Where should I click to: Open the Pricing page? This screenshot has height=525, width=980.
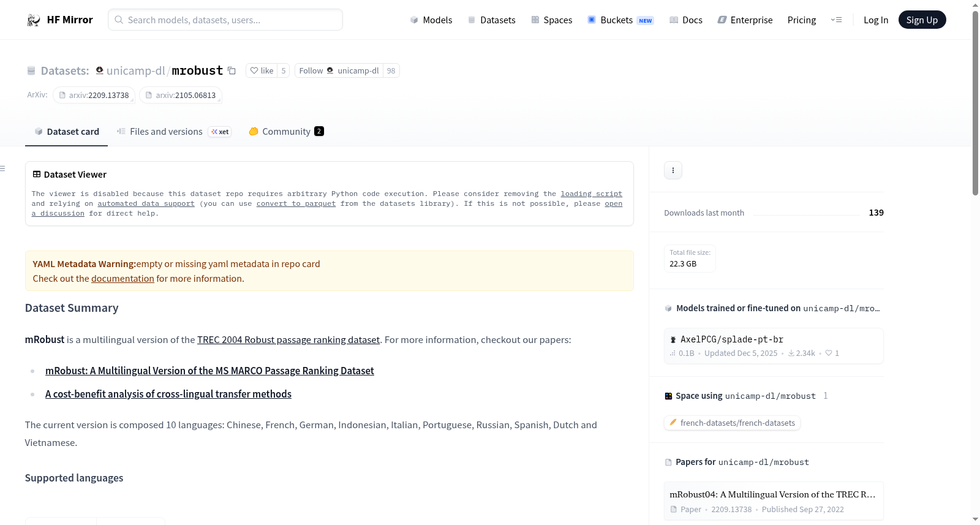coord(802,20)
